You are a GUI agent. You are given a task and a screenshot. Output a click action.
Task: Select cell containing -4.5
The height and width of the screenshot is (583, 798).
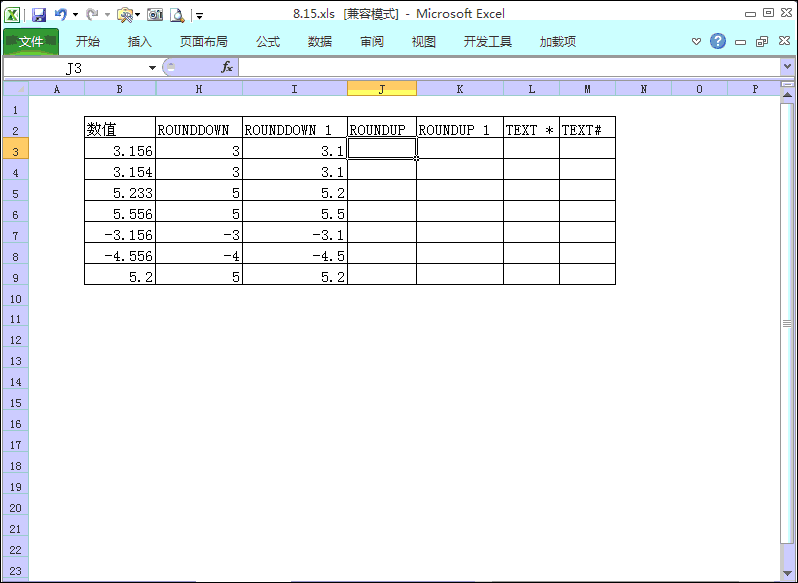[295, 254]
